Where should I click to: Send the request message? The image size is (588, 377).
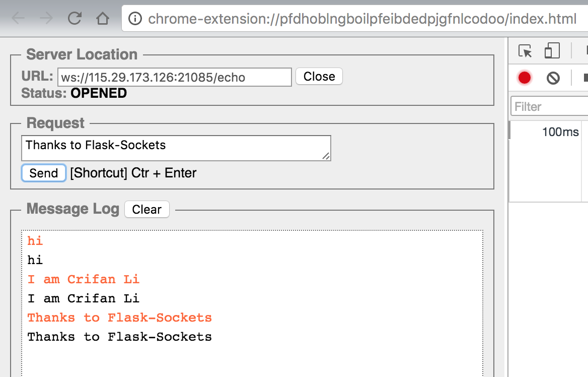point(44,173)
